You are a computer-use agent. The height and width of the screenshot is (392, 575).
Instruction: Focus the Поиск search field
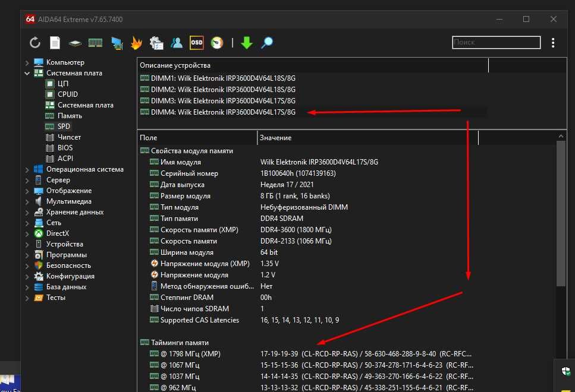tap(496, 43)
